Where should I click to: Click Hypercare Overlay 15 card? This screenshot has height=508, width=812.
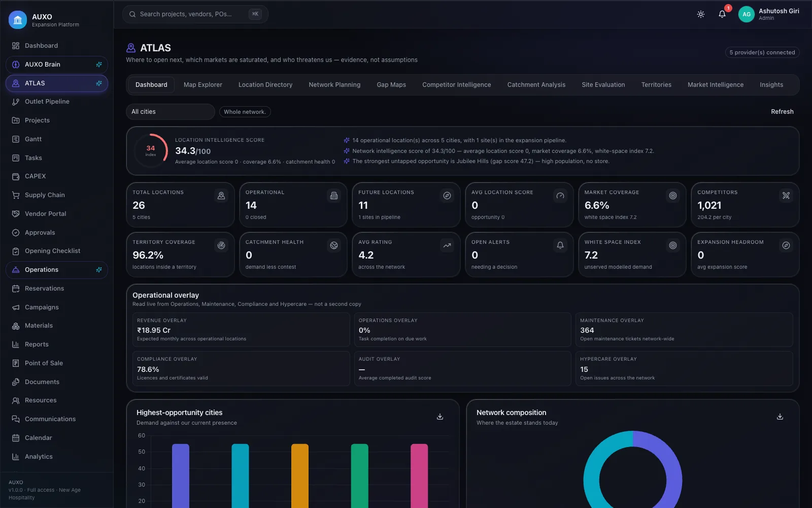(684, 368)
